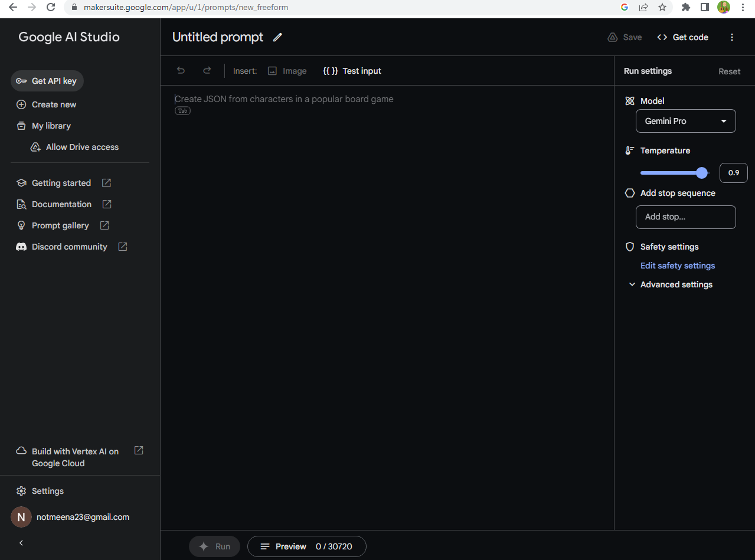Screen dimensions: 755x560
Task: Adjust the Temperature slider handle
Action: [x=702, y=173]
